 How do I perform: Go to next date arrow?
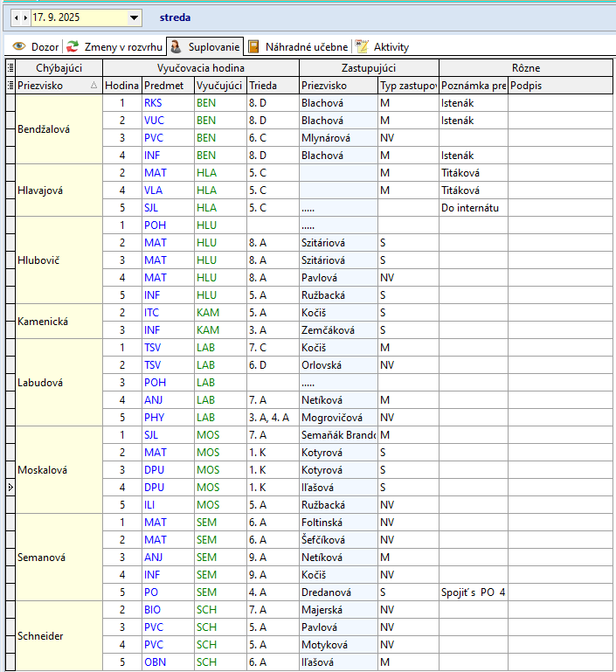(x=25, y=17)
